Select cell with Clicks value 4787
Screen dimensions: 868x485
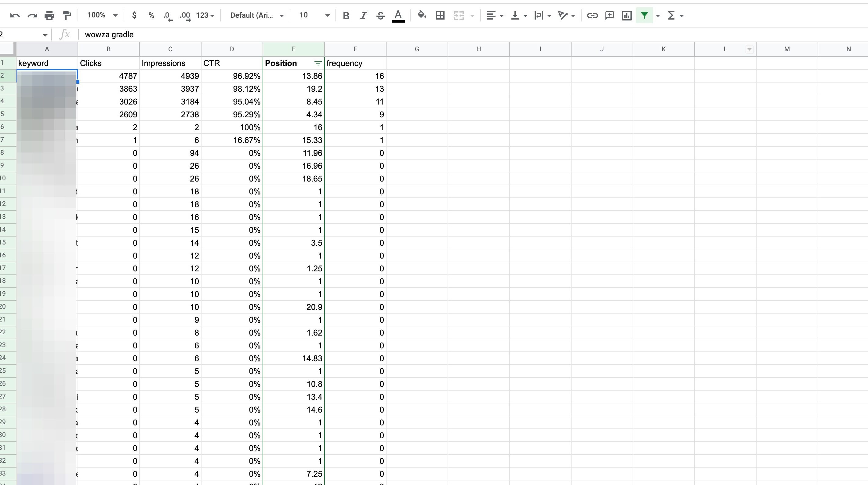point(108,76)
